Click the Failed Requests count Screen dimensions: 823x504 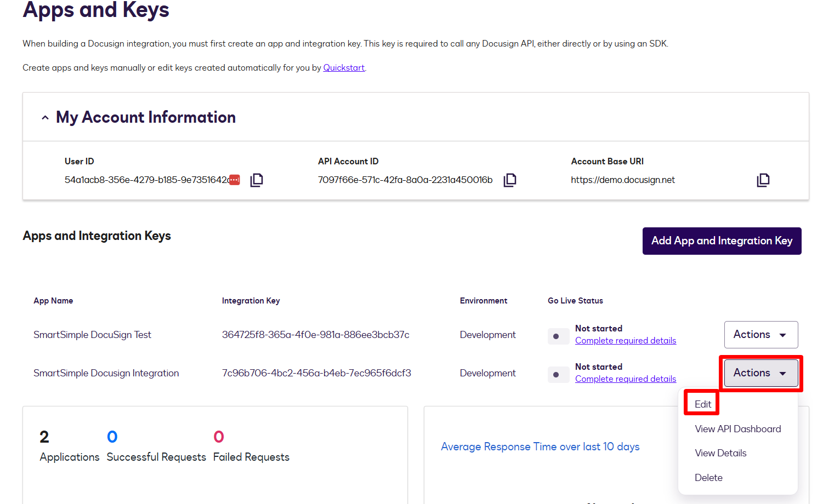click(x=219, y=437)
